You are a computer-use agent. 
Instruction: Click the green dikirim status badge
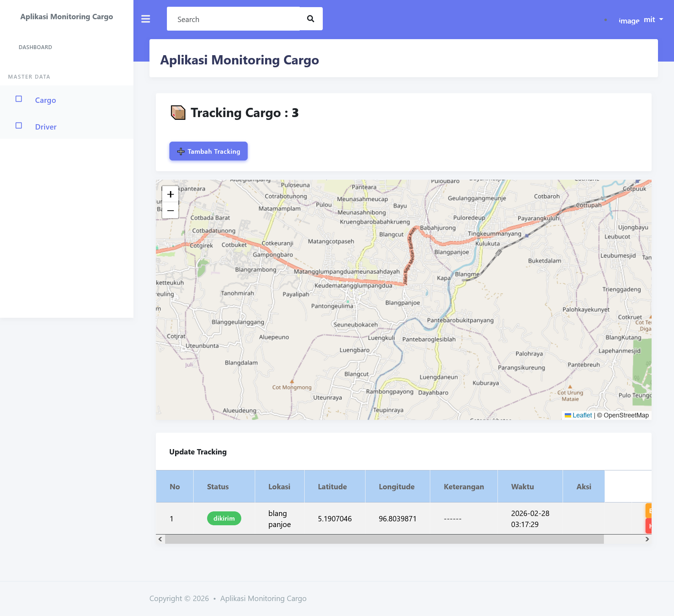pyautogui.click(x=224, y=518)
